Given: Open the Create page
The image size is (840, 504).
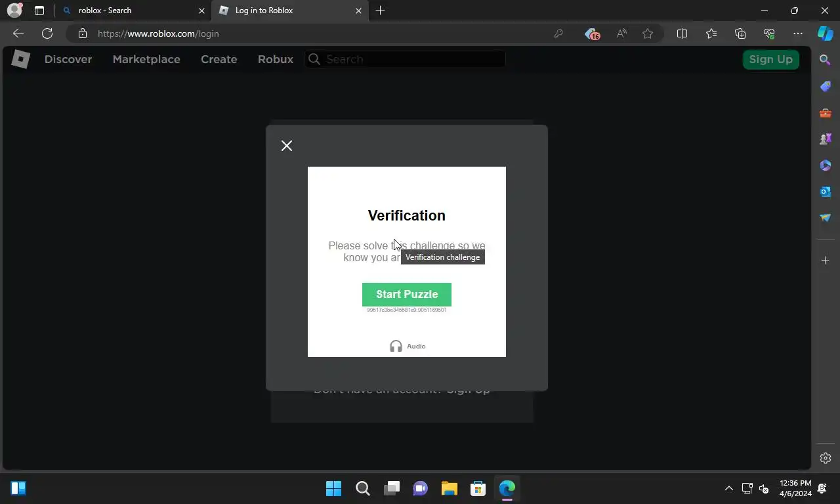Looking at the screenshot, I should pos(219,59).
